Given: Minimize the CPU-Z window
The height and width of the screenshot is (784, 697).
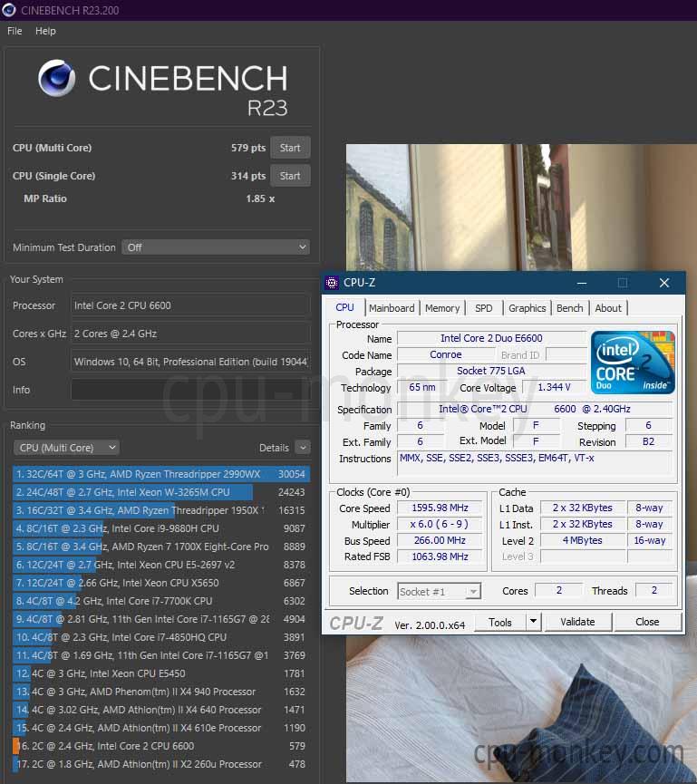Looking at the screenshot, I should tap(582, 283).
